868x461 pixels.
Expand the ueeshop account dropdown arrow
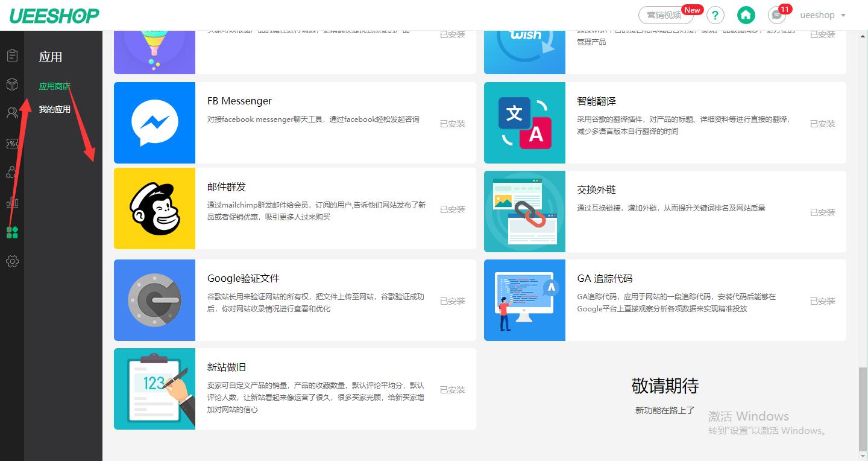(x=843, y=16)
